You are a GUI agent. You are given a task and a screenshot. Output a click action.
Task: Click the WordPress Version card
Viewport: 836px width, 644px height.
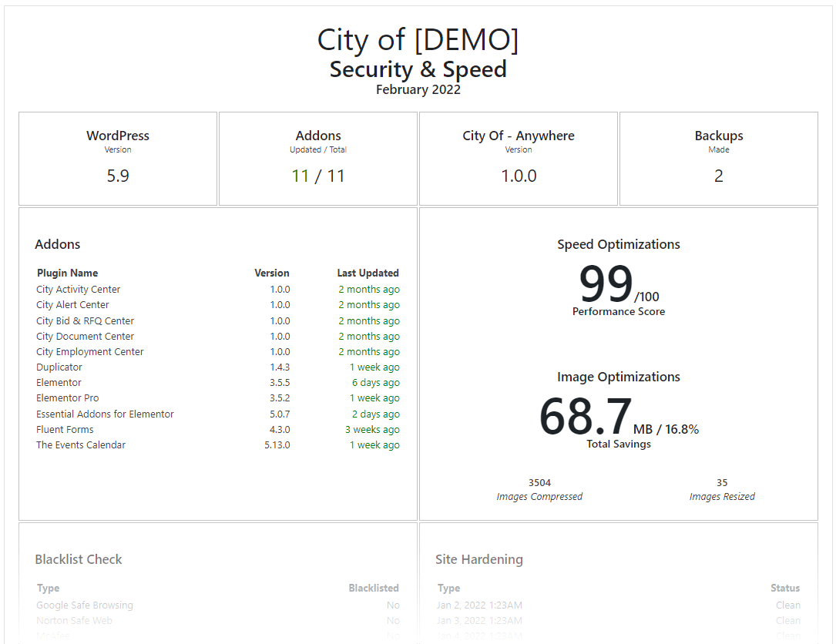(117, 158)
